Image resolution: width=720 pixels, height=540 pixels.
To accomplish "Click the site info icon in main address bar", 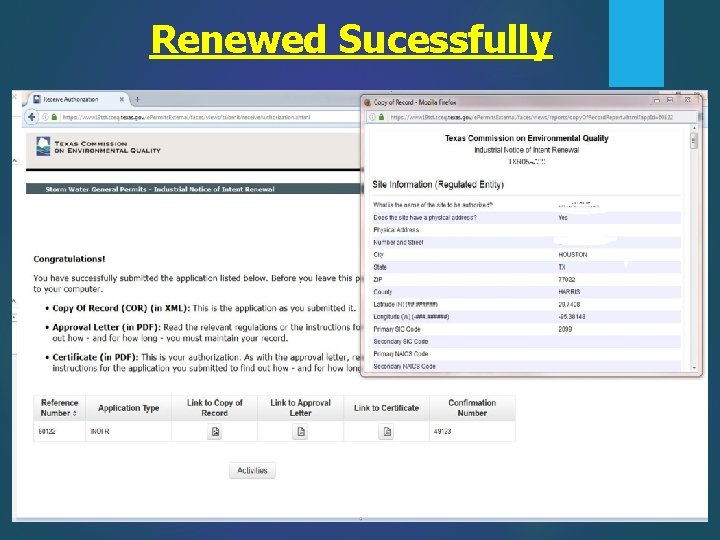I will [45, 117].
